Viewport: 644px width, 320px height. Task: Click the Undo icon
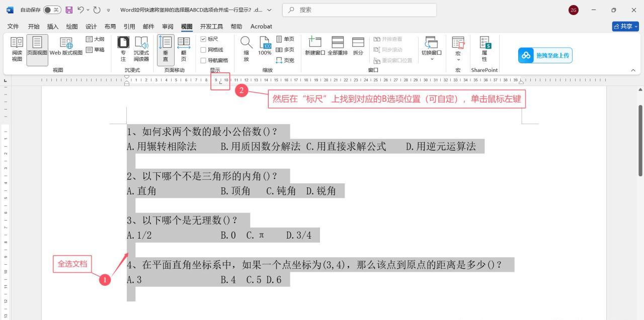pos(80,10)
